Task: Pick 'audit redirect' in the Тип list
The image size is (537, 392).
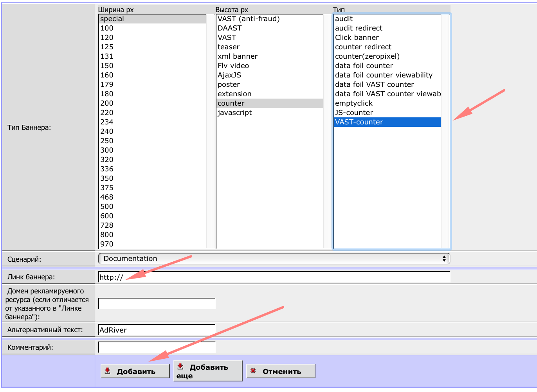Action: pos(387,28)
